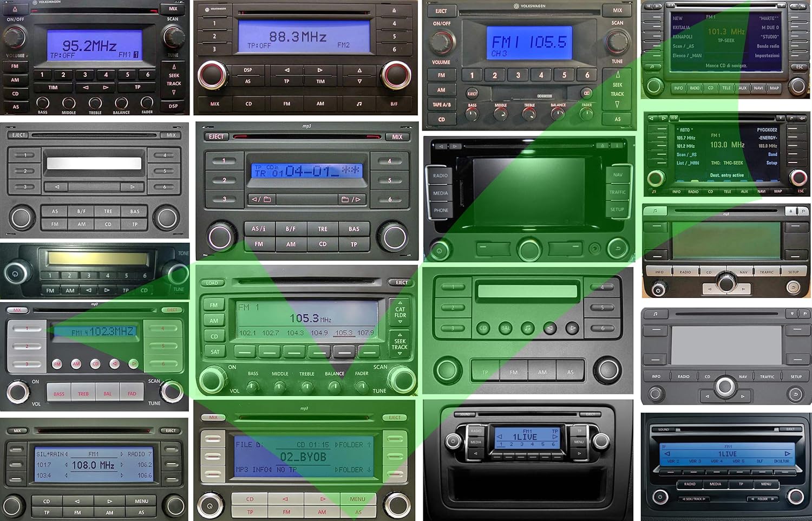Click the round FM button on the 102.3MHZ radio
This screenshot has width=812, height=521.
tap(57, 364)
